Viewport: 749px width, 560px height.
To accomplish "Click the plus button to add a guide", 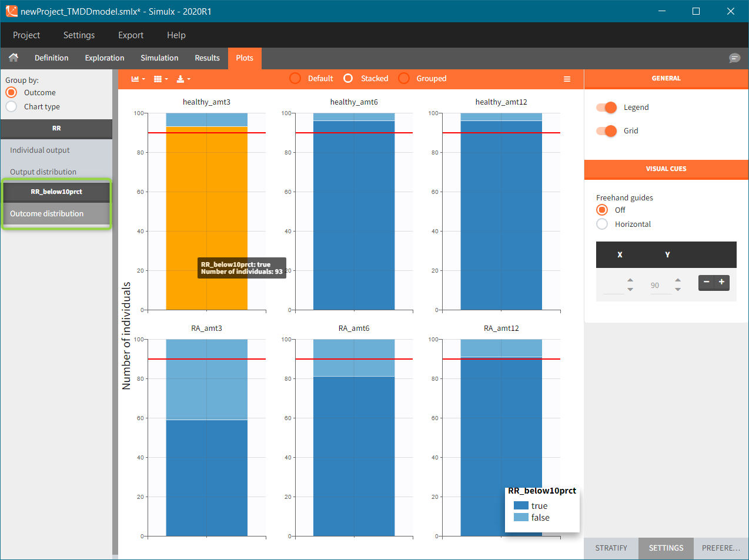I will tap(722, 282).
